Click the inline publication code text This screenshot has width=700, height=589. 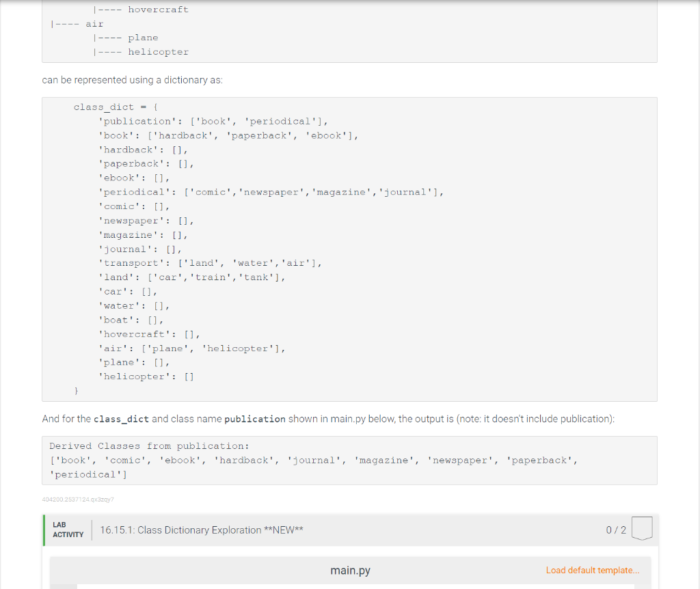[254, 418]
